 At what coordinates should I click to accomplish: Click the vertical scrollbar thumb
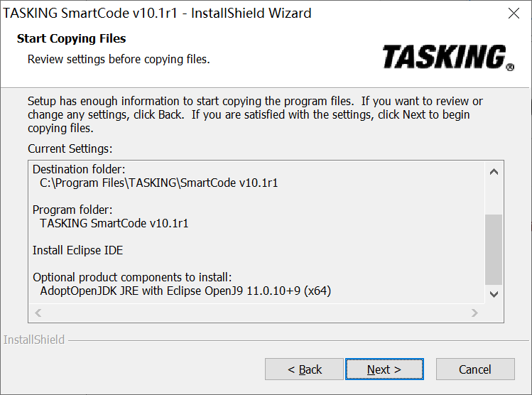point(494,249)
